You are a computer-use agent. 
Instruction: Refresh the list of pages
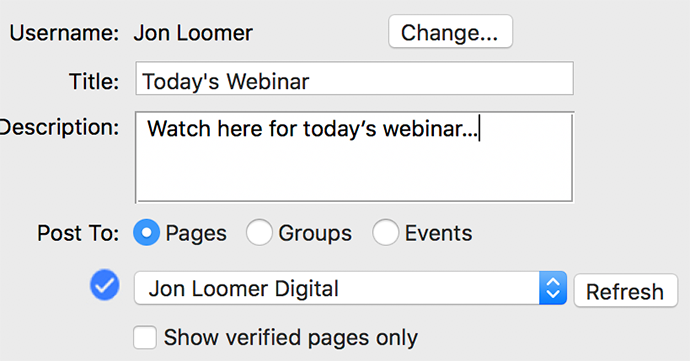(625, 291)
